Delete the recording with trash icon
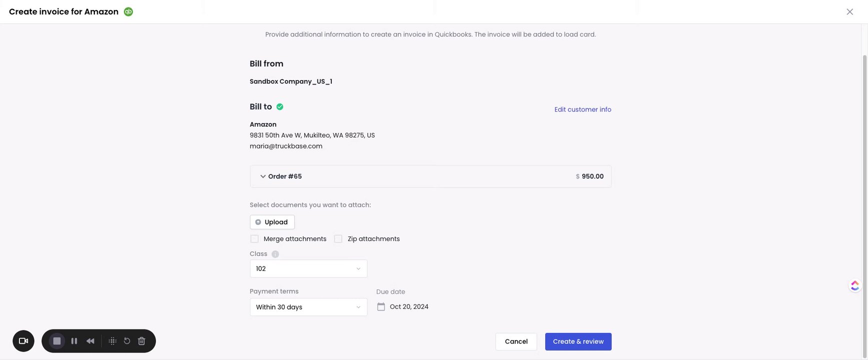Screen dimensions: 868x360 tap(141, 341)
